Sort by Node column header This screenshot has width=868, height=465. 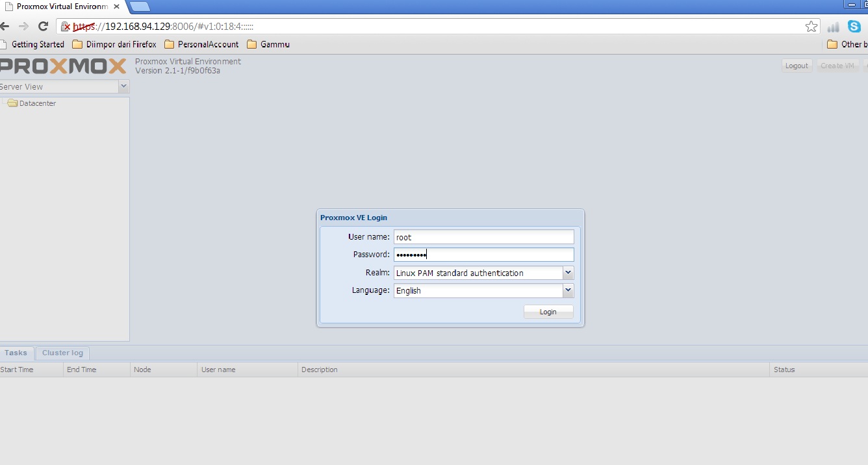(x=164, y=370)
